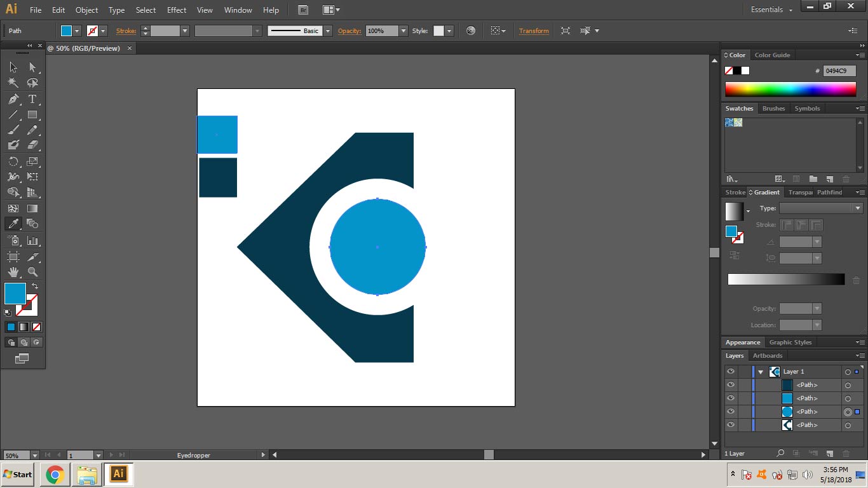The image size is (868, 488).
Task: Enable Draw Behind mode
Action: 24,342
